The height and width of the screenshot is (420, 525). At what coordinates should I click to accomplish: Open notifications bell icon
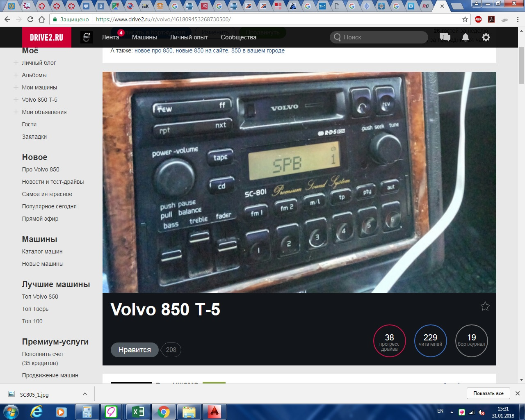(x=466, y=37)
